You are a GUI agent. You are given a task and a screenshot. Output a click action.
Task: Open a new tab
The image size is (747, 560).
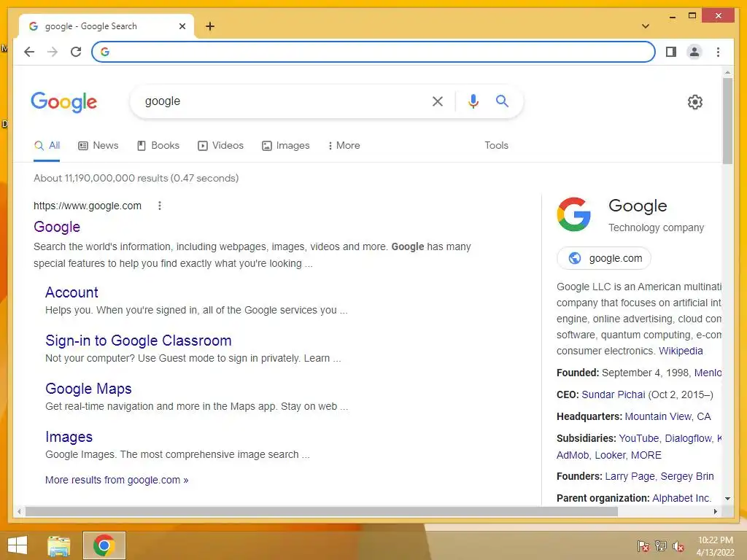[209, 26]
